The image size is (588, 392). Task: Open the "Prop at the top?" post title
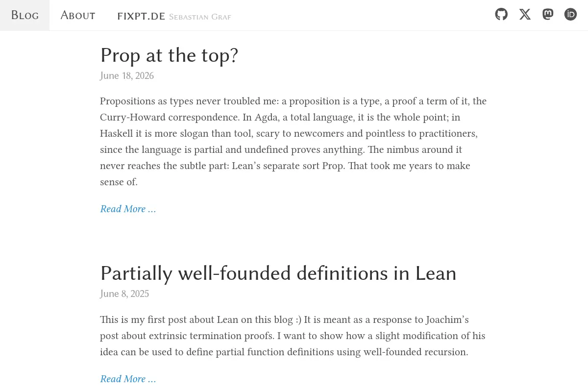pyautogui.click(x=169, y=55)
